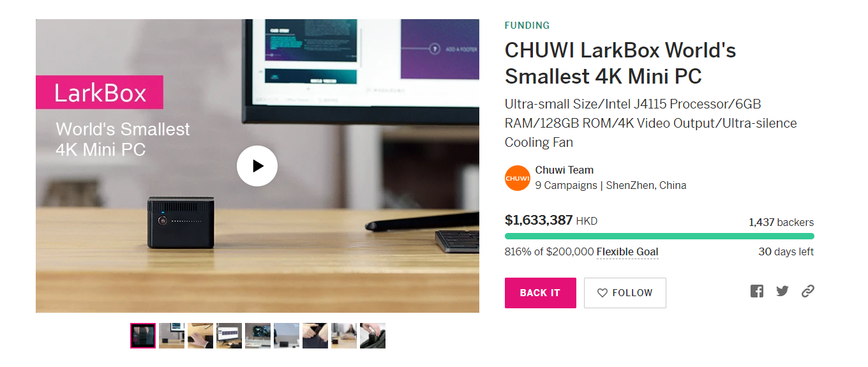The height and width of the screenshot is (367, 868).
Task: Share campaign on Twitter
Action: pyautogui.click(x=782, y=291)
